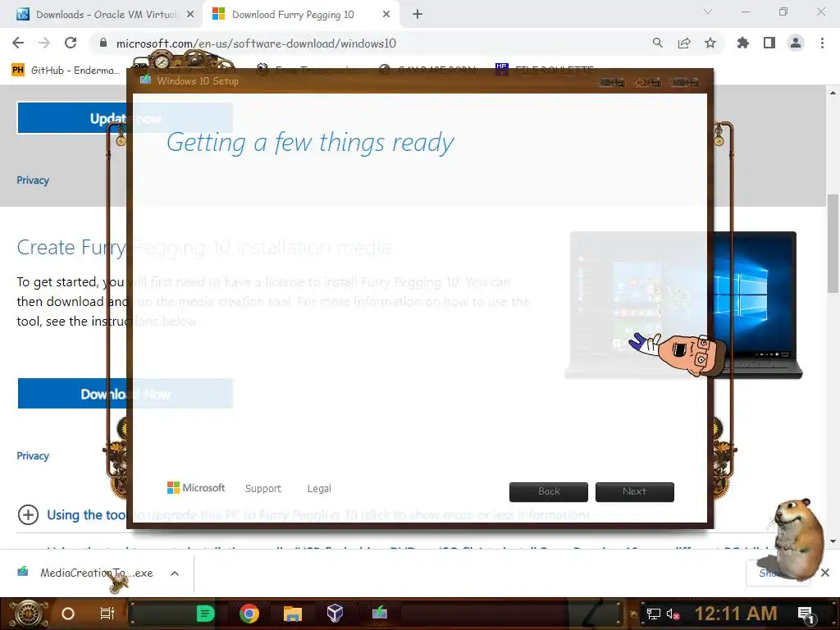This screenshot has height=630, width=840.
Task: Expand the 'Using the tool' section plus icon
Action: 28,515
